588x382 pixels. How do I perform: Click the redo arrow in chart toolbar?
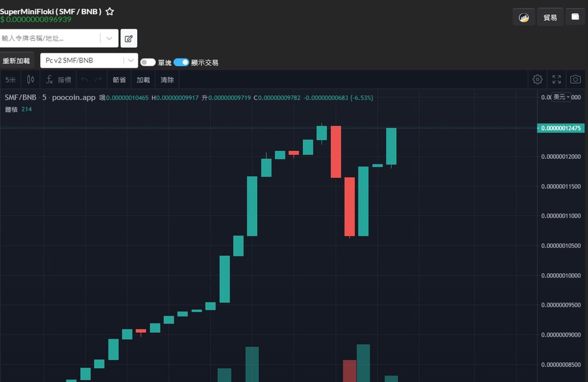tap(98, 80)
